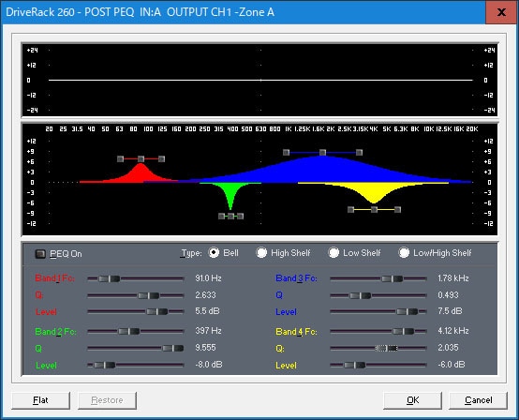The image size is (519, 420).
Task: Select the Bell filter type
Action: point(214,253)
